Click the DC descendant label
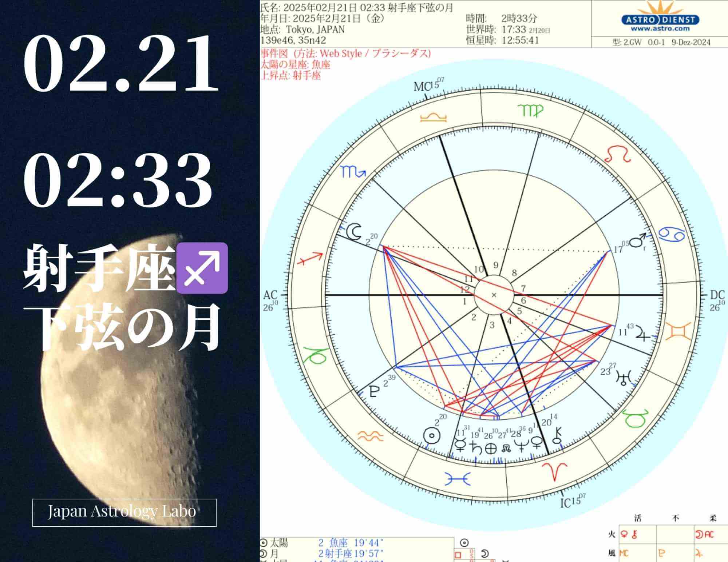 pyautogui.click(x=717, y=295)
